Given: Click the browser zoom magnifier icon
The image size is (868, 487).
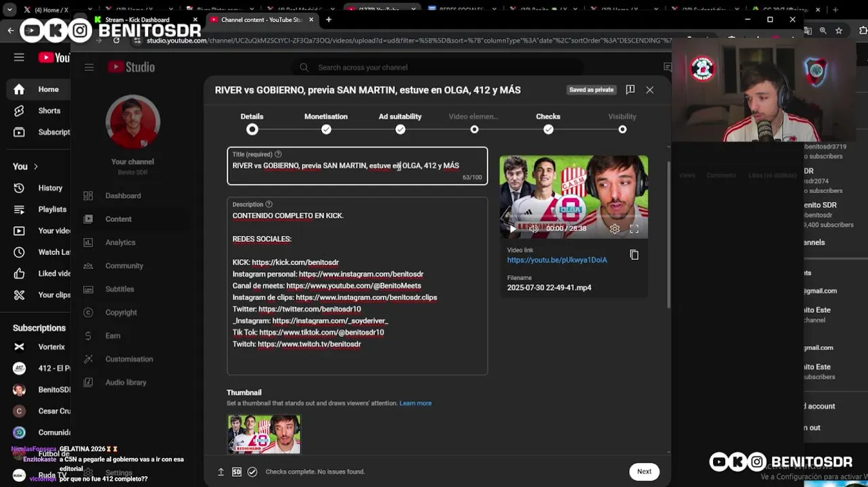Looking at the screenshot, I should point(823,30).
